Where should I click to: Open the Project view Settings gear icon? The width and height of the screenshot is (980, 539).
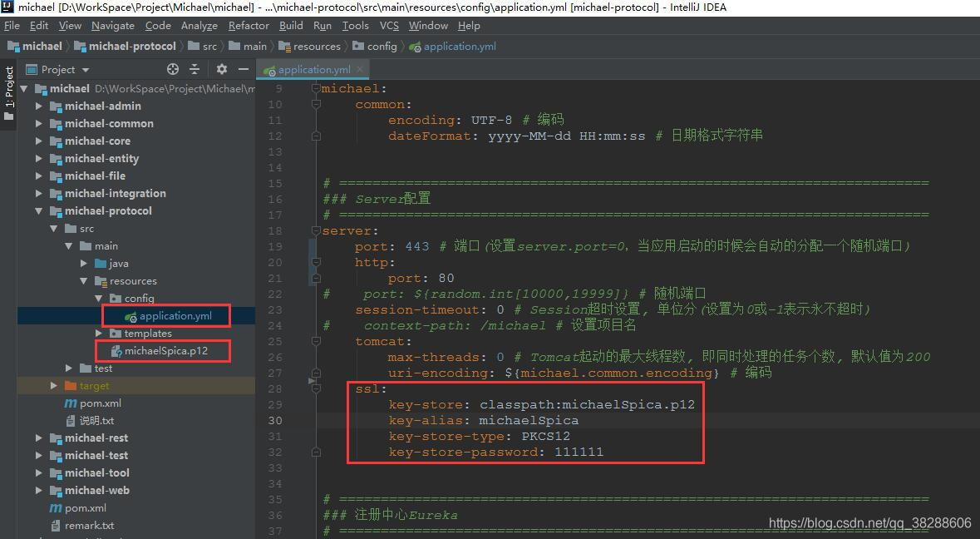221,69
